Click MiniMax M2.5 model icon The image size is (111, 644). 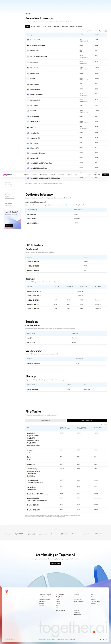[28, 100]
